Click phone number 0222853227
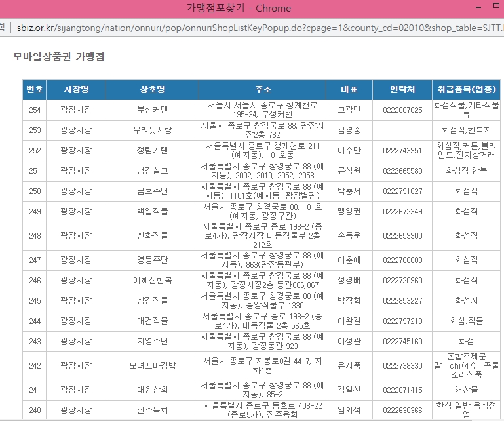The width and height of the screenshot is (504, 421). 402,301
